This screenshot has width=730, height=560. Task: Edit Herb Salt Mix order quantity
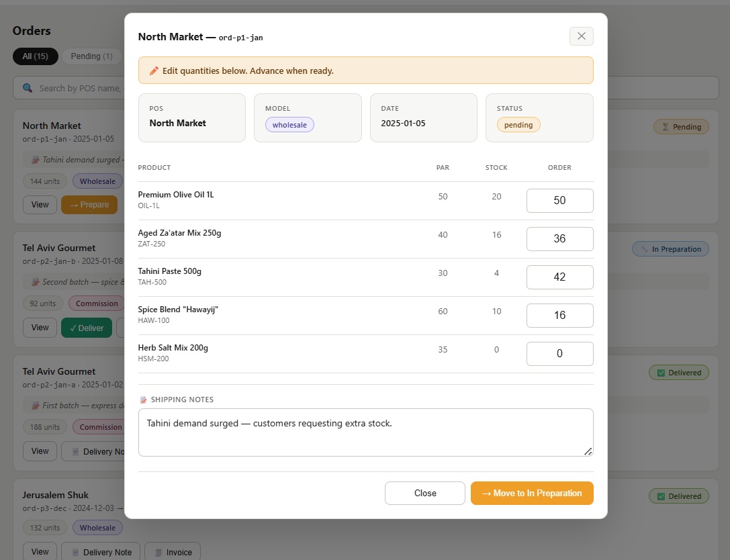(x=559, y=353)
